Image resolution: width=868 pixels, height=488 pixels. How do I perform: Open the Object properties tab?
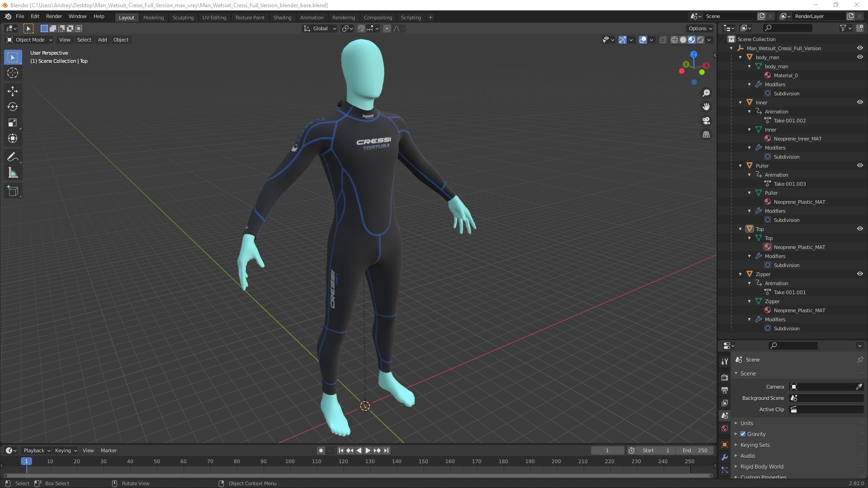click(725, 445)
